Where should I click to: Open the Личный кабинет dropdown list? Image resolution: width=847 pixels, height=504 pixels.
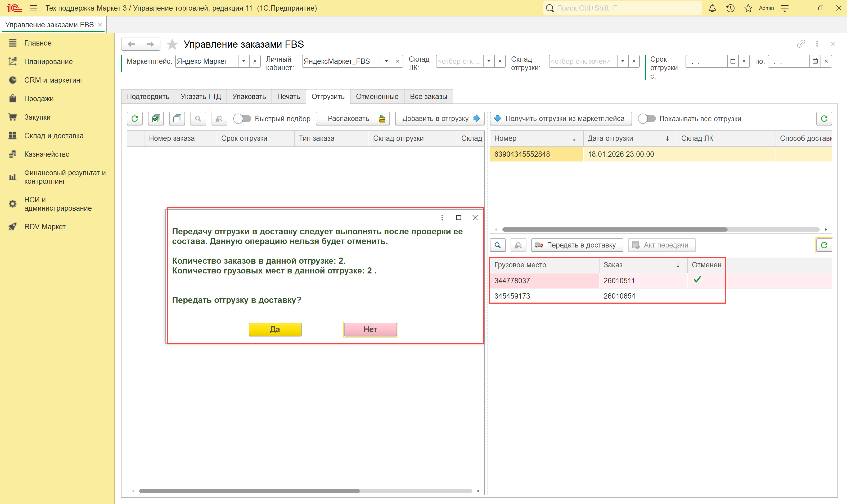point(386,61)
